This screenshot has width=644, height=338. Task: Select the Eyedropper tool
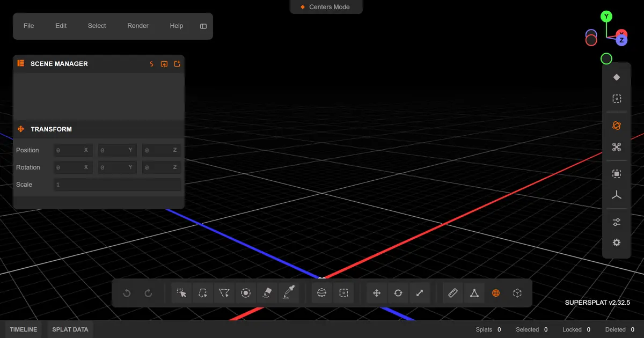click(289, 293)
